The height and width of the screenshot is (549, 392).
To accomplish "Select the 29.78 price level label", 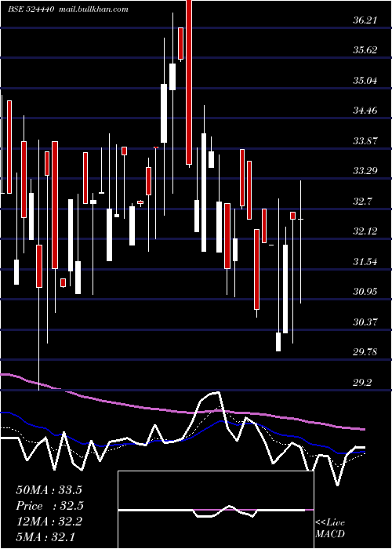I will click(365, 352).
